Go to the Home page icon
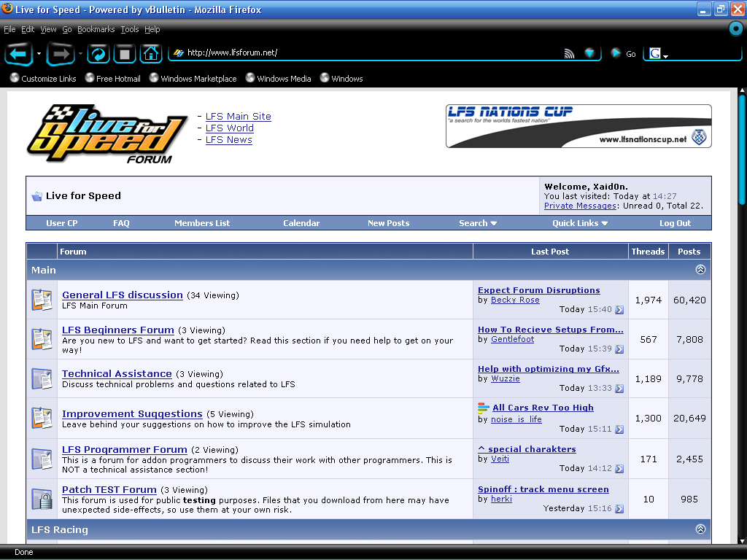Image resolution: width=747 pixels, height=560 pixels. 151,54
